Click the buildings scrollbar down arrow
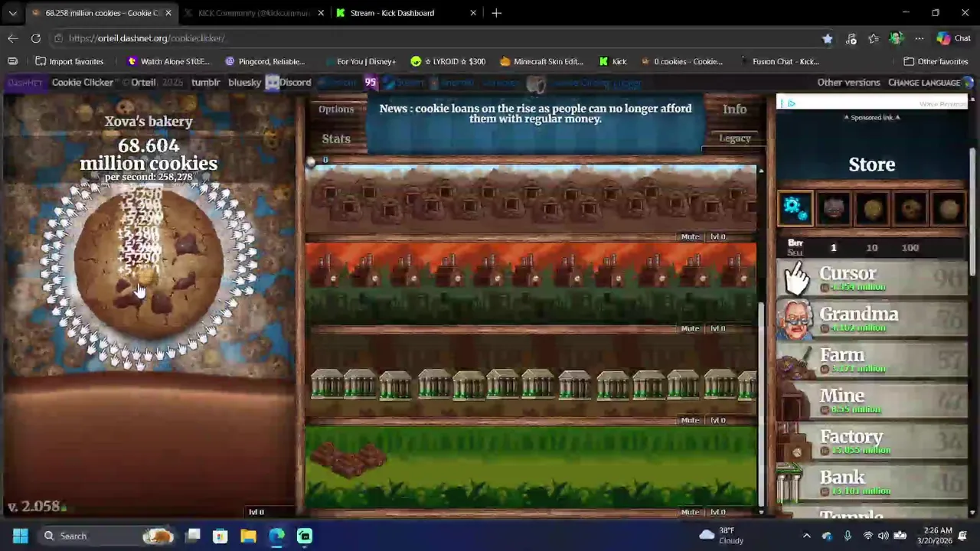Viewport: 980px width, 551px height. pos(760,511)
